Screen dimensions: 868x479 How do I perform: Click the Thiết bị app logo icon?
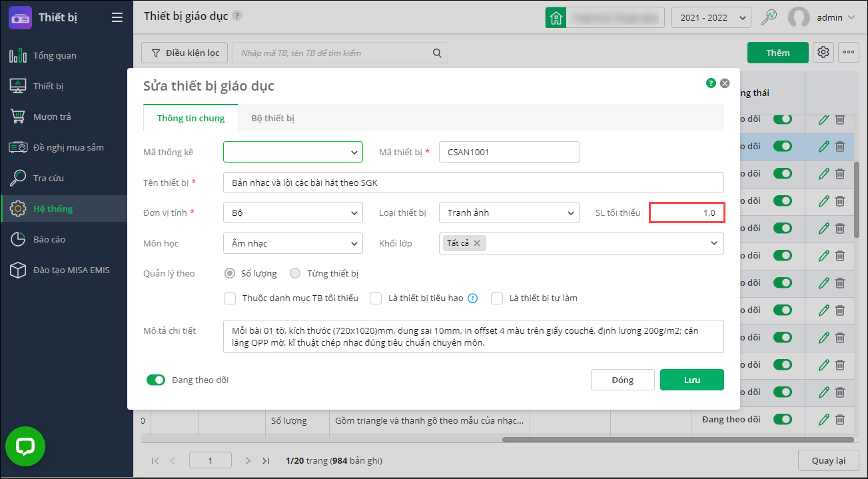point(20,17)
